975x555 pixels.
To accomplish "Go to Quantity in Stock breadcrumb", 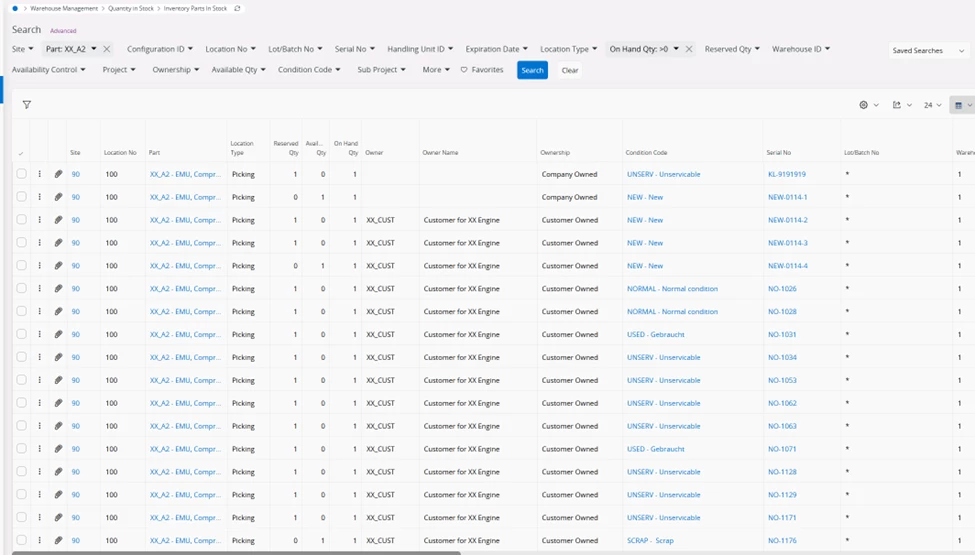I will [x=131, y=9].
